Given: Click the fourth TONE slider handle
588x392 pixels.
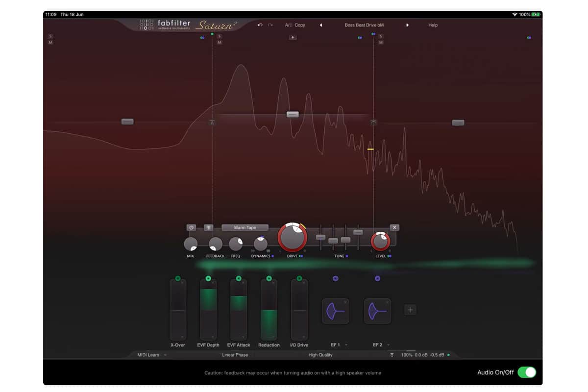Looking at the screenshot, I should (358, 232).
